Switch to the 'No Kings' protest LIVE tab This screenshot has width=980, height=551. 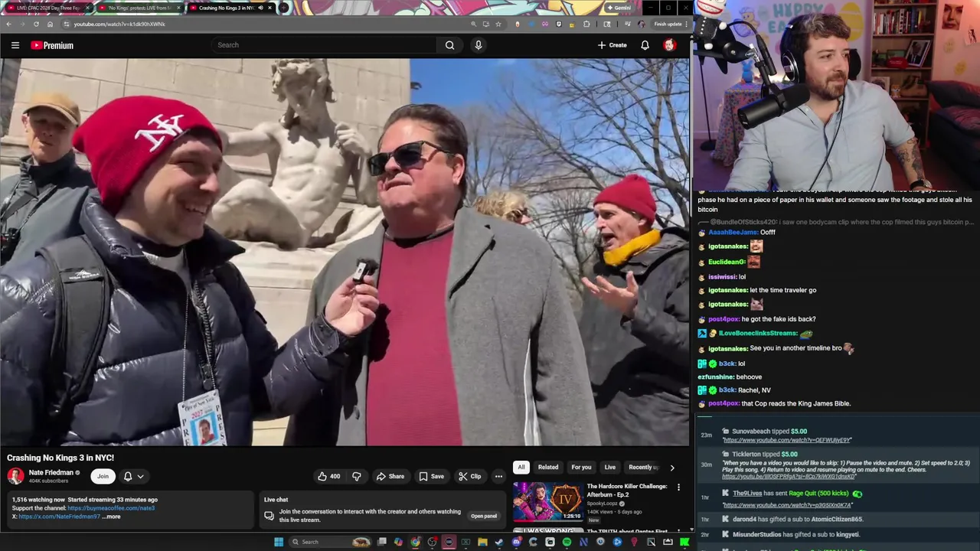[139, 8]
